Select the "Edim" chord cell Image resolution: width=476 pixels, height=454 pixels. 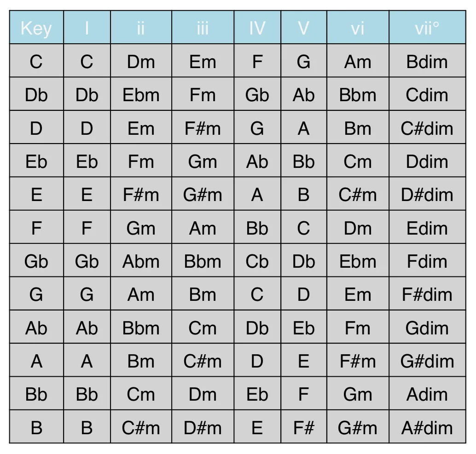click(427, 228)
